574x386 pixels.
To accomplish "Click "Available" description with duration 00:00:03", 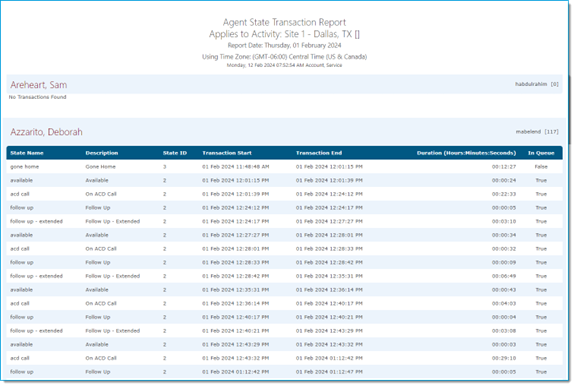I will tap(97, 345).
